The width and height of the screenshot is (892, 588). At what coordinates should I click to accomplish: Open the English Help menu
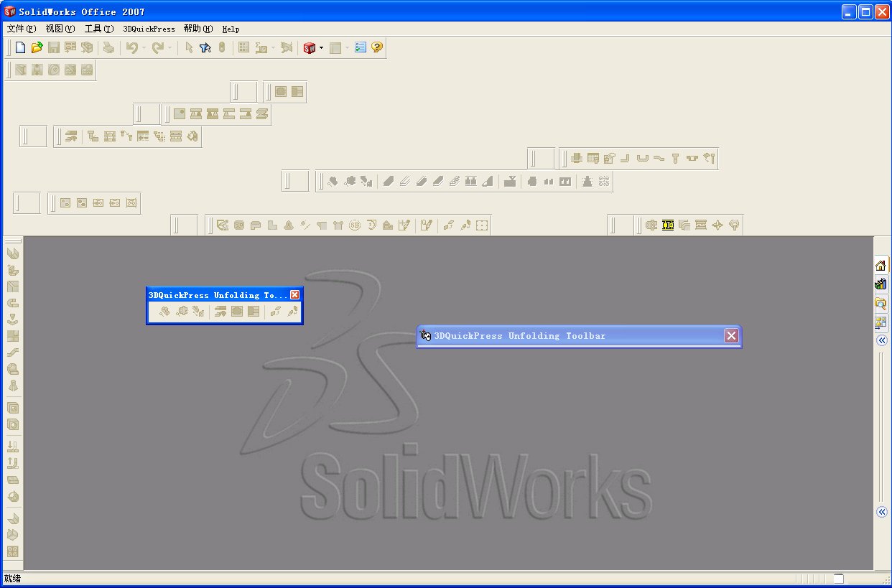point(231,29)
